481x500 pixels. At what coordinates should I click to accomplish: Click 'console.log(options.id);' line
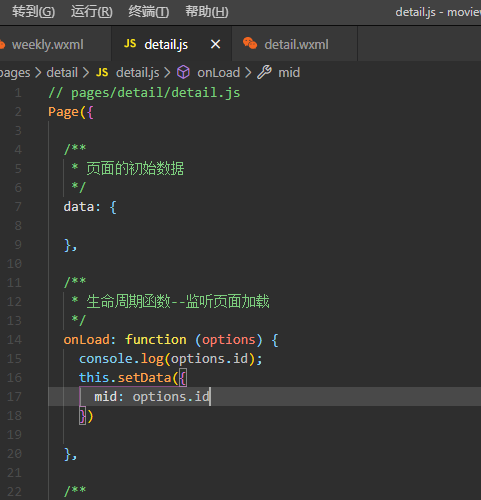click(171, 359)
